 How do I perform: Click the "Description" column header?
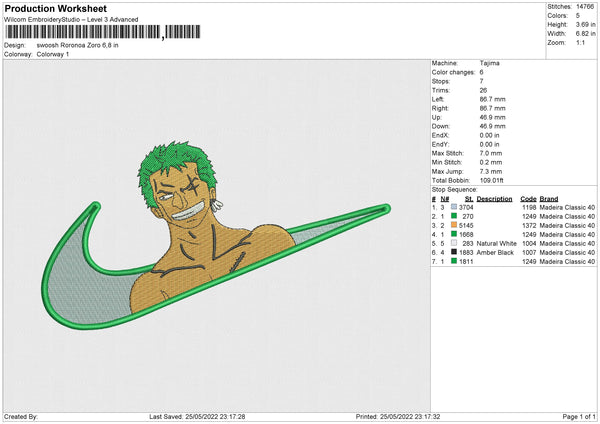[494, 199]
